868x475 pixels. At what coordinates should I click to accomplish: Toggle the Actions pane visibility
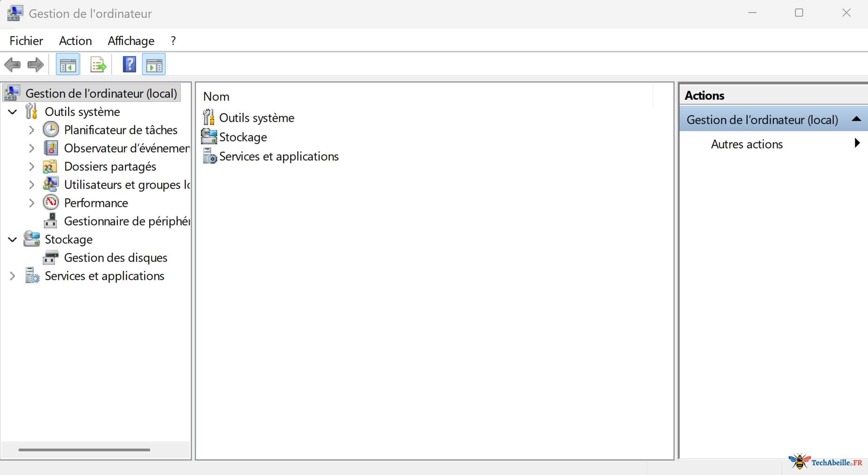(x=154, y=64)
